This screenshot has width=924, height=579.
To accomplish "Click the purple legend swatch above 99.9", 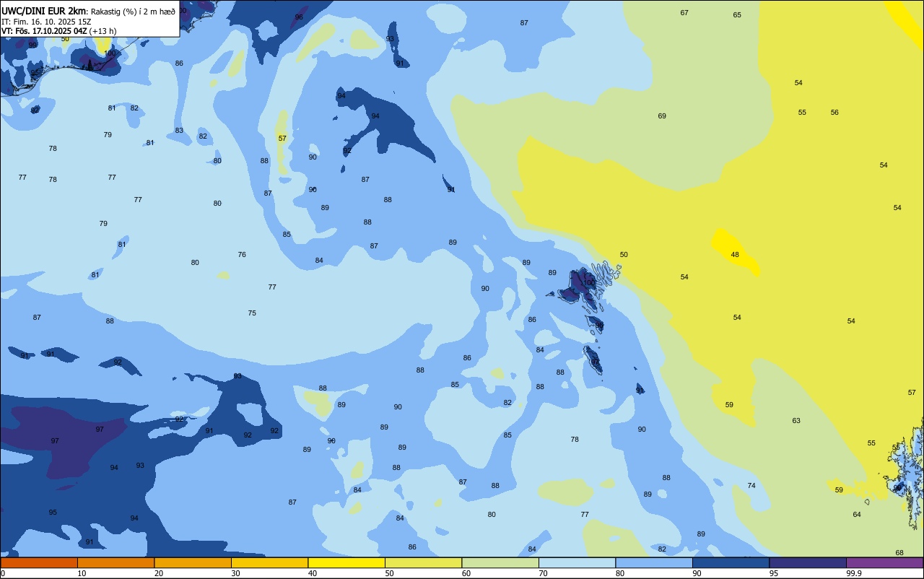I will [x=885, y=562].
